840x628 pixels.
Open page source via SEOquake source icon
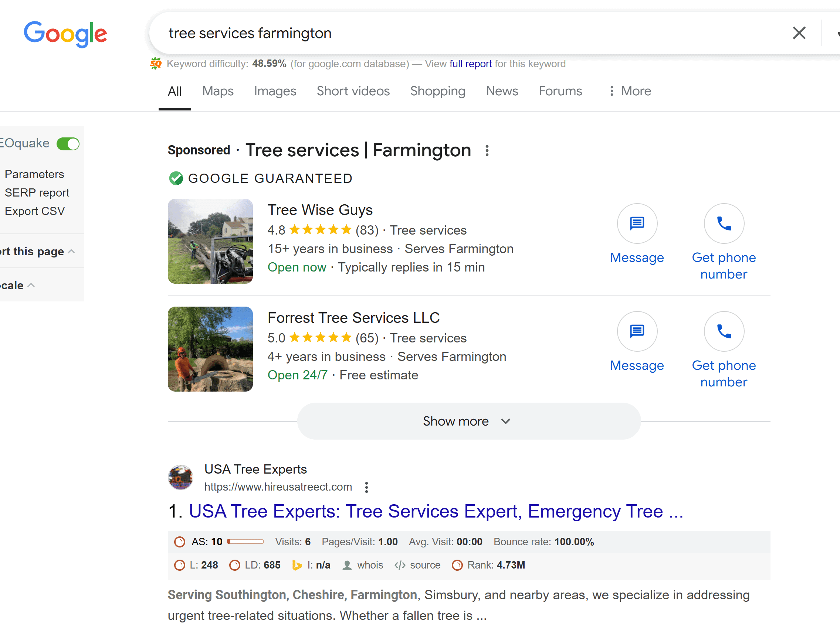[x=400, y=565]
